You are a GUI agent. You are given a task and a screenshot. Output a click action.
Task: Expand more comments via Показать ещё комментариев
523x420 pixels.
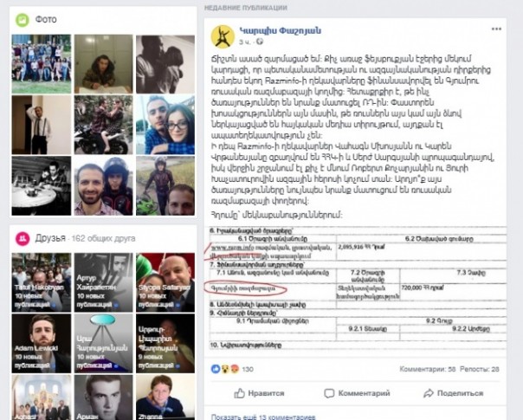click(x=263, y=417)
